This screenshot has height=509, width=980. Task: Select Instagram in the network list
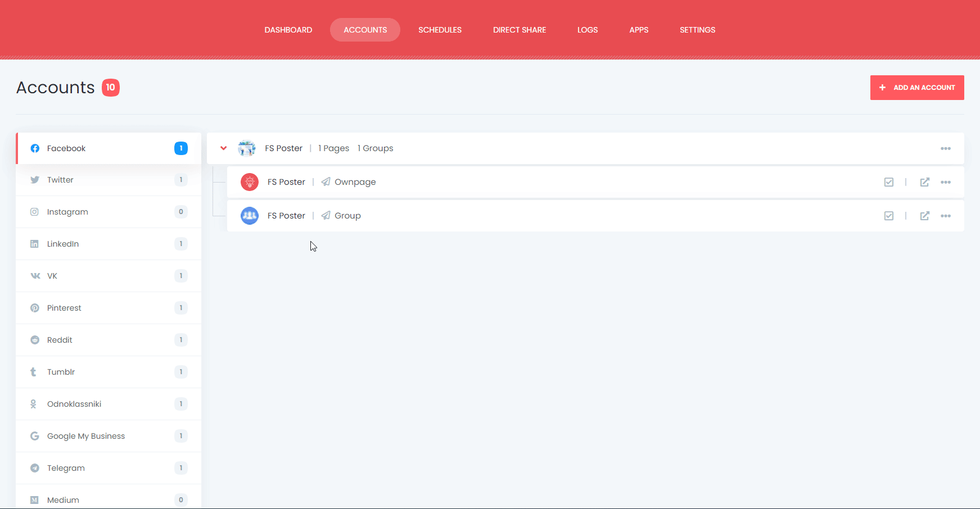109,212
